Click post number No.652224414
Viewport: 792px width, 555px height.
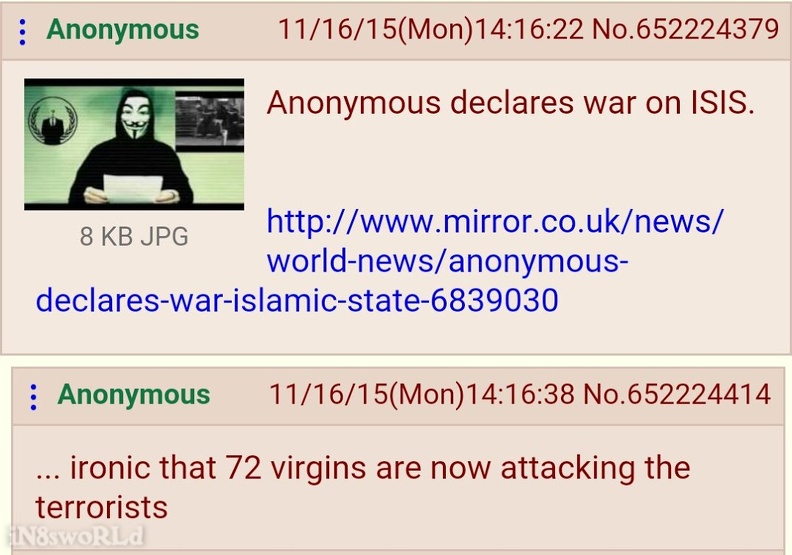point(677,394)
